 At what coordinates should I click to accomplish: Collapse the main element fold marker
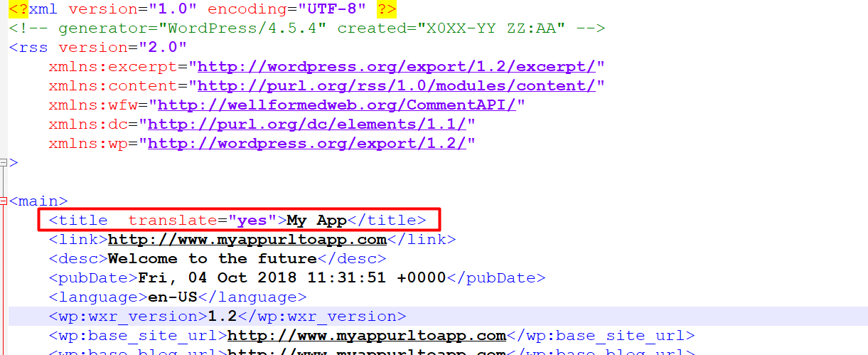pos(3,201)
